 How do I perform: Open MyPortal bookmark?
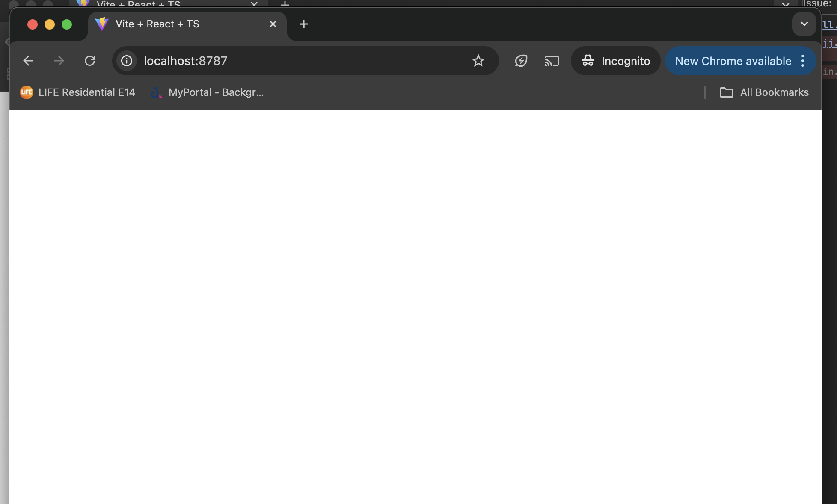(208, 92)
